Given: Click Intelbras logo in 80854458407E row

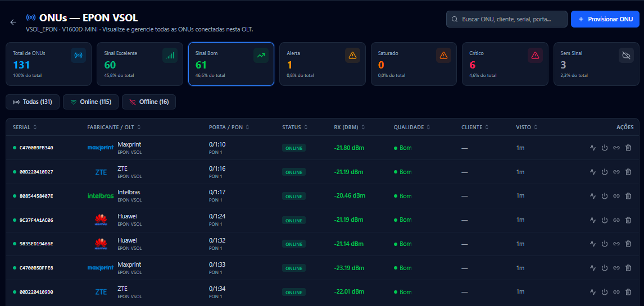Looking at the screenshot, I should pos(101,196).
